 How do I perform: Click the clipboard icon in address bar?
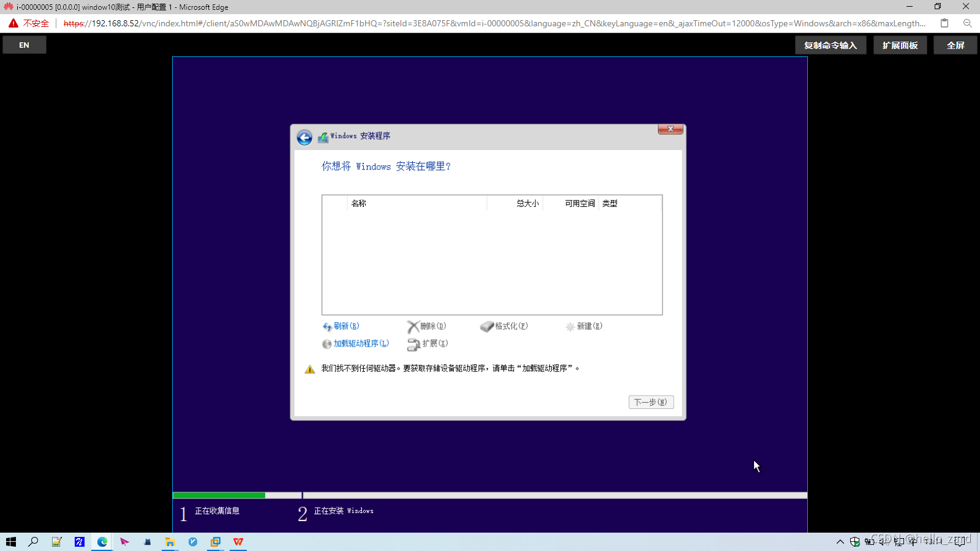[944, 23]
